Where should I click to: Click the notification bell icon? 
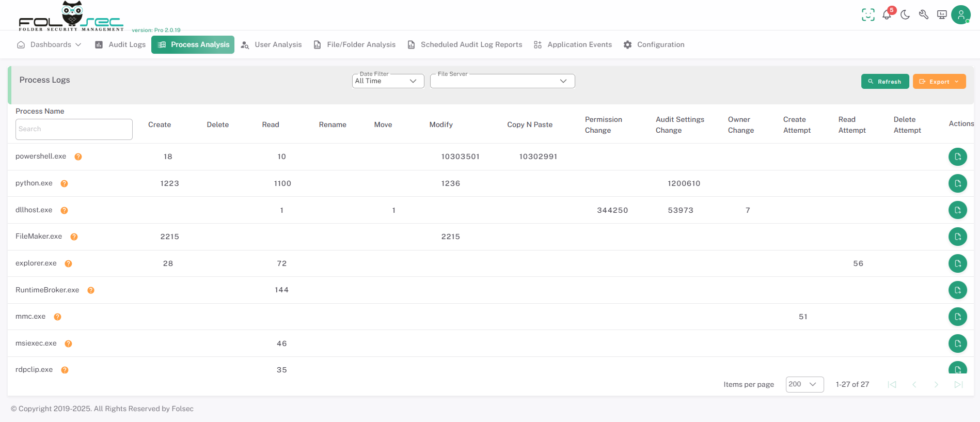point(887,15)
